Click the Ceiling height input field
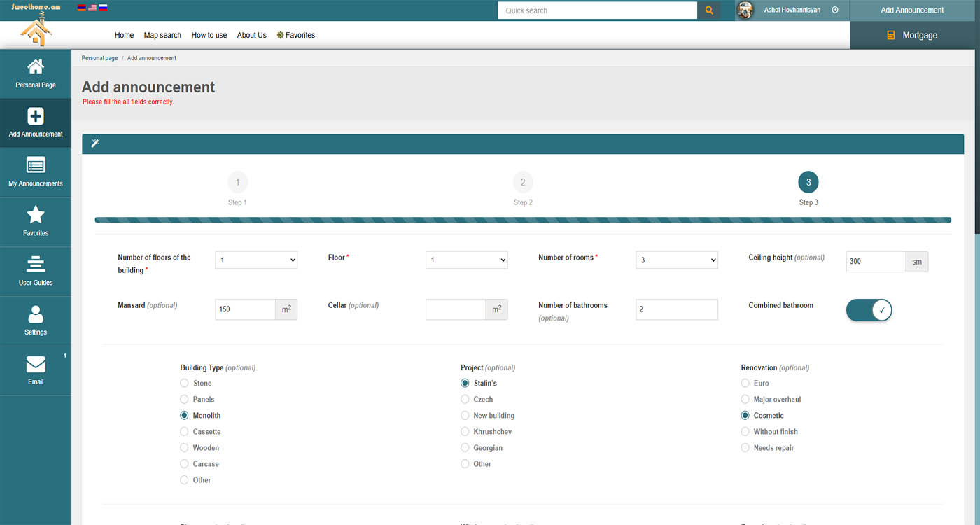This screenshot has width=980, height=525. click(x=875, y=261)
